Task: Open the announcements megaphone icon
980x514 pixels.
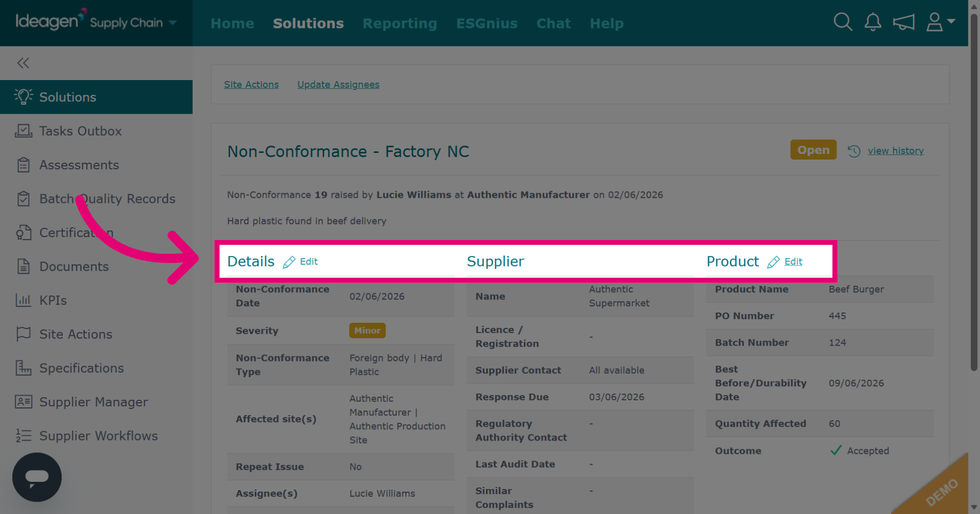Action: tap(903, 22)
